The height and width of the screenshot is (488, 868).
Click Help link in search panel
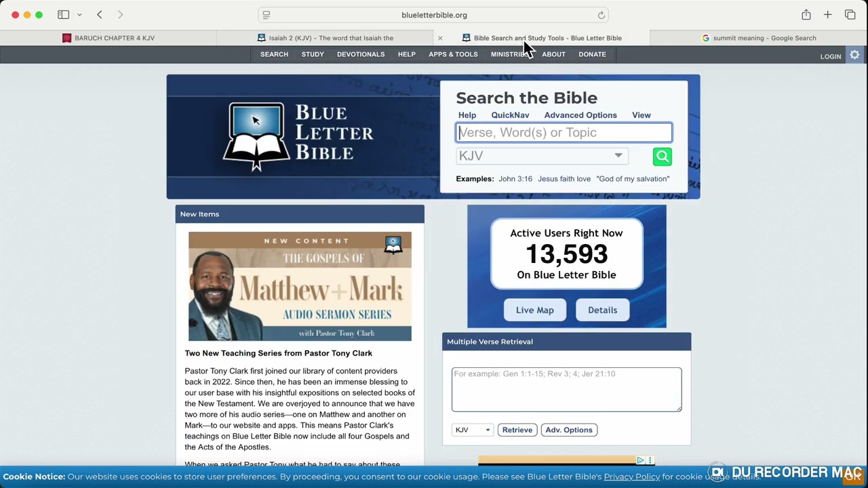click(467, 115)
